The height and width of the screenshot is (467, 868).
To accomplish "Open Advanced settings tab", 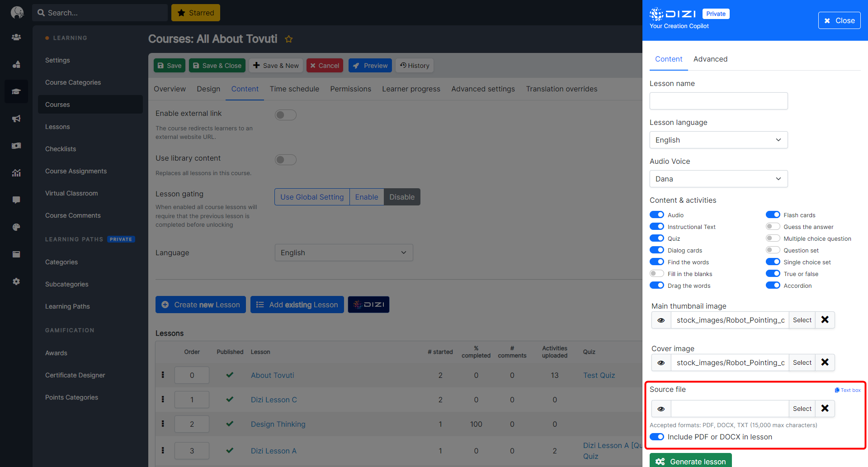I will [483, 89].
